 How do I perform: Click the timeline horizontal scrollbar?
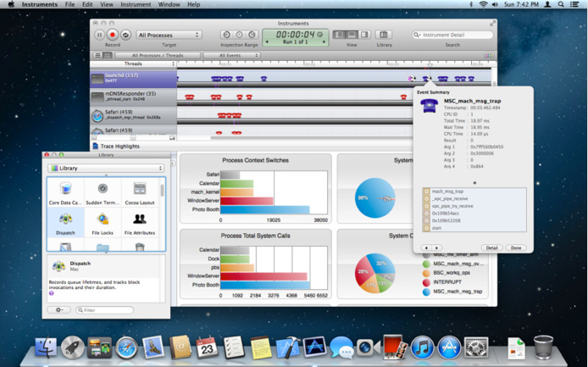[311, 137]
